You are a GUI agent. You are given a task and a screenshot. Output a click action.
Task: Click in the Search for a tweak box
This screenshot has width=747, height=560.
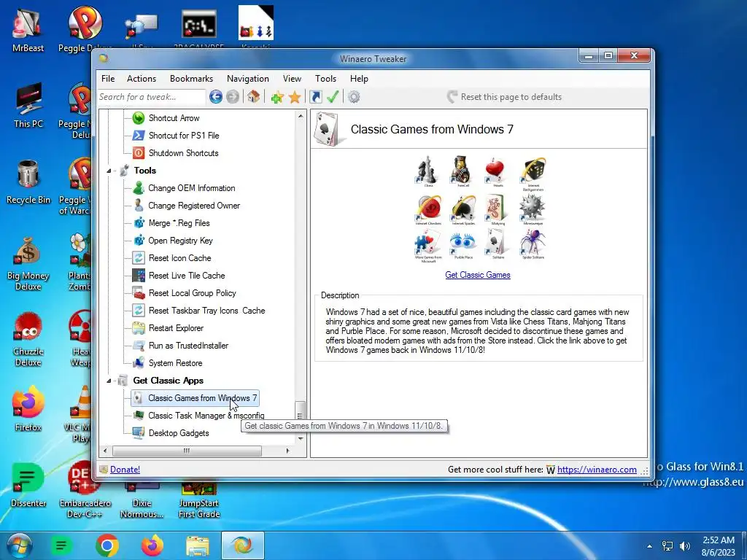152,97
